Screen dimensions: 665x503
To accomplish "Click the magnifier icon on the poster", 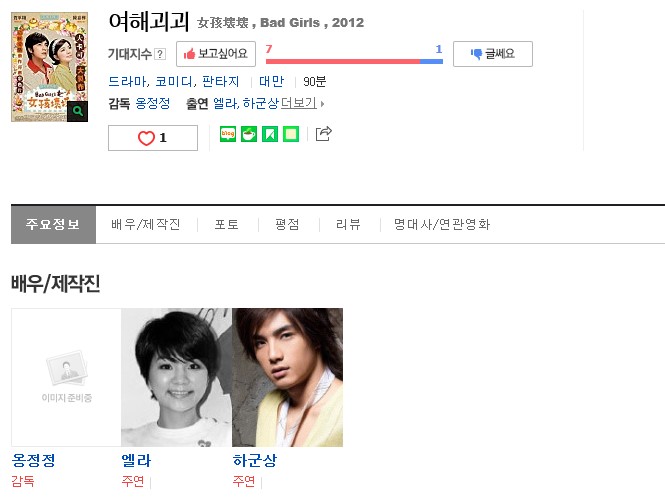I will click(77, 111).
